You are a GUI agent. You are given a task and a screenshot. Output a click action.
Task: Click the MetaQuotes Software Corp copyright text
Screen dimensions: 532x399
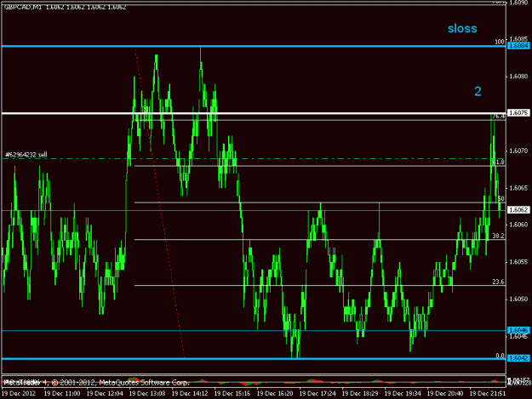(x=95, y=383)
